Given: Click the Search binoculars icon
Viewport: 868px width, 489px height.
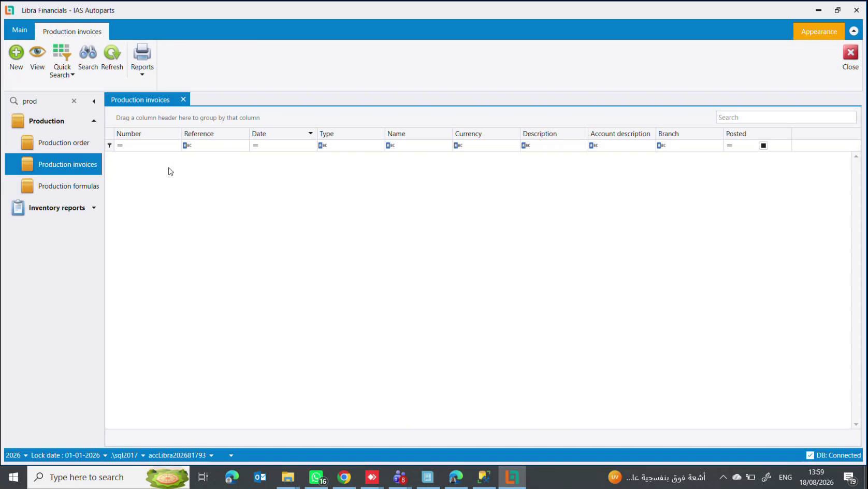Looking at the screenshot, I should click(x=88, y=52).
